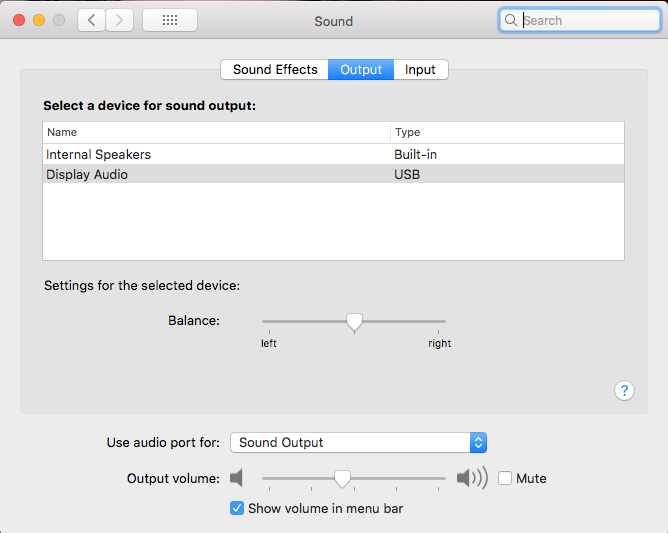Image resolution: width=668 pixels, height=533 pixels.
Task: Click the Output volume slider knob
Action: tap(342, 479)
